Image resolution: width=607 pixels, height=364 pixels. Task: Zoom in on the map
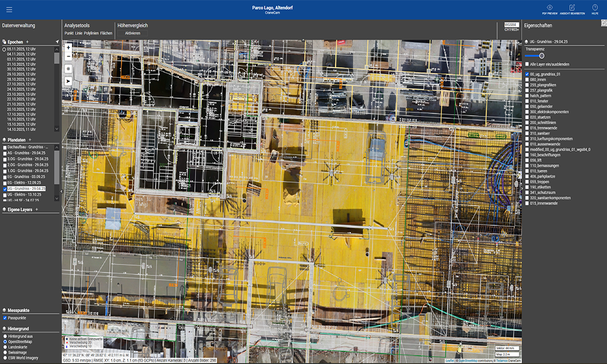68,47
